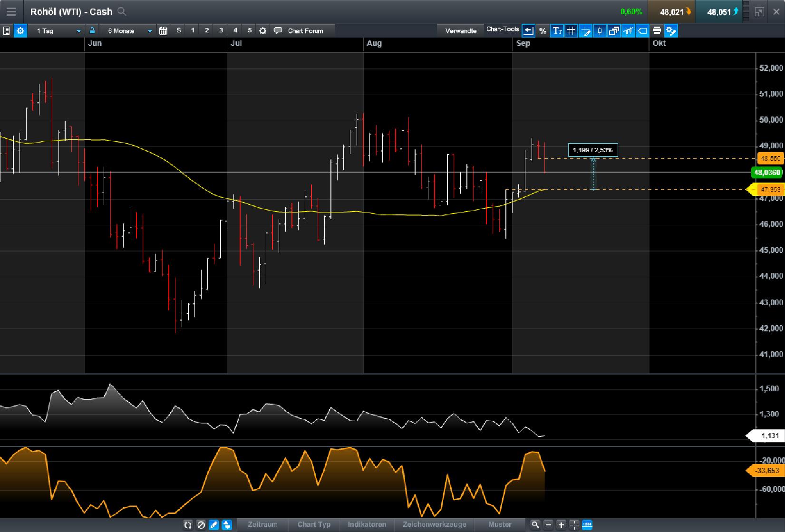Open the Indikatoren menu
Screen dimensions: 785x532
367,525
